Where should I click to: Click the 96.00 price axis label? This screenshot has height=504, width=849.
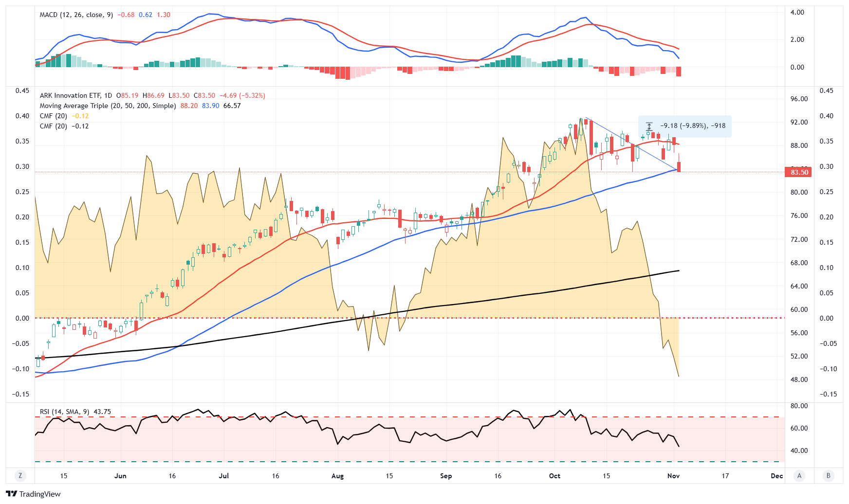pyautogui.click(x=799, y=99)
